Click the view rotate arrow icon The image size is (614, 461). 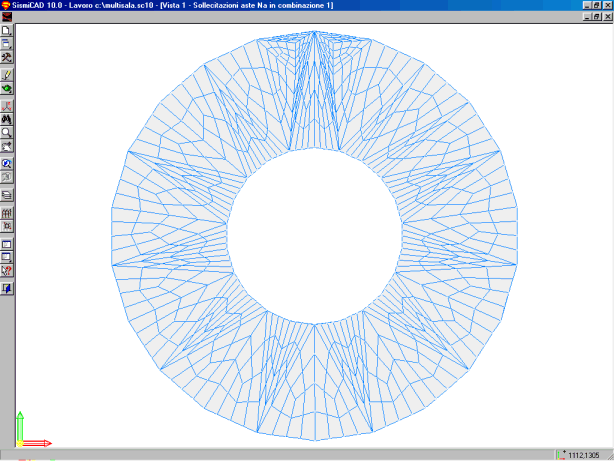point(7,146)
